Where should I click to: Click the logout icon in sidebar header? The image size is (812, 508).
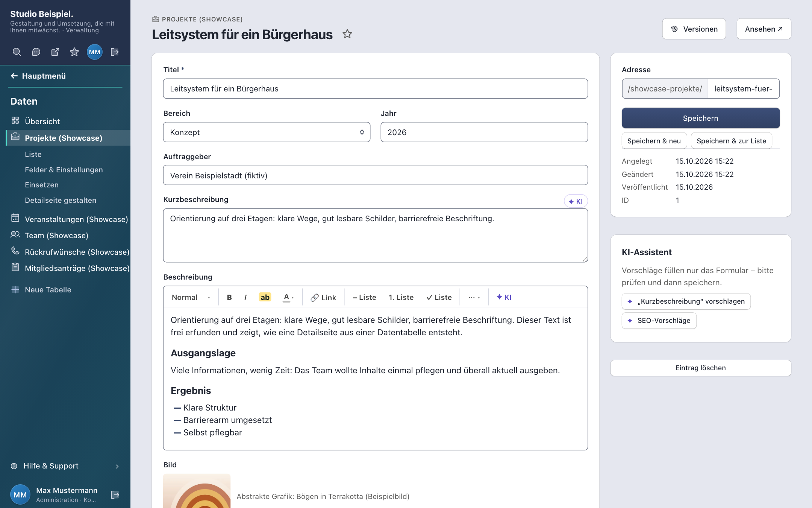115,52
